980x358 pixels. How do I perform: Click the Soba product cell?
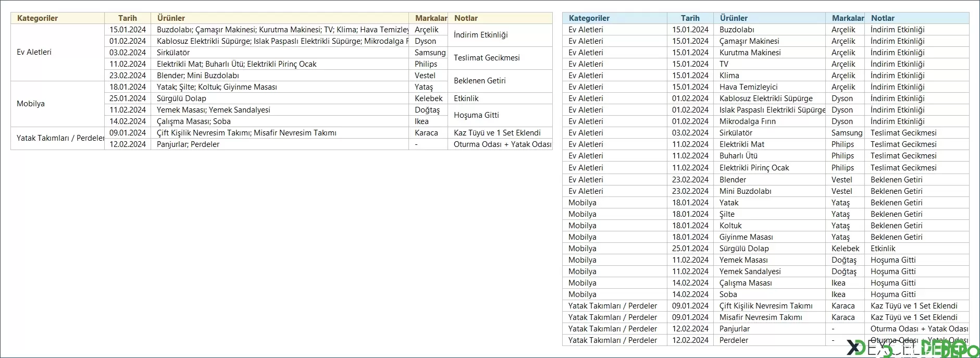[770, 294]
